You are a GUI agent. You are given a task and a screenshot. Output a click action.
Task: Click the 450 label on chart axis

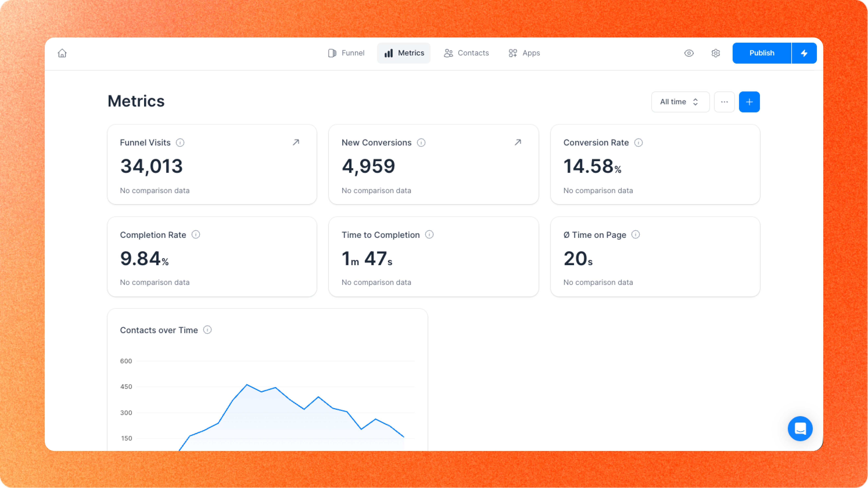(126, 387)
